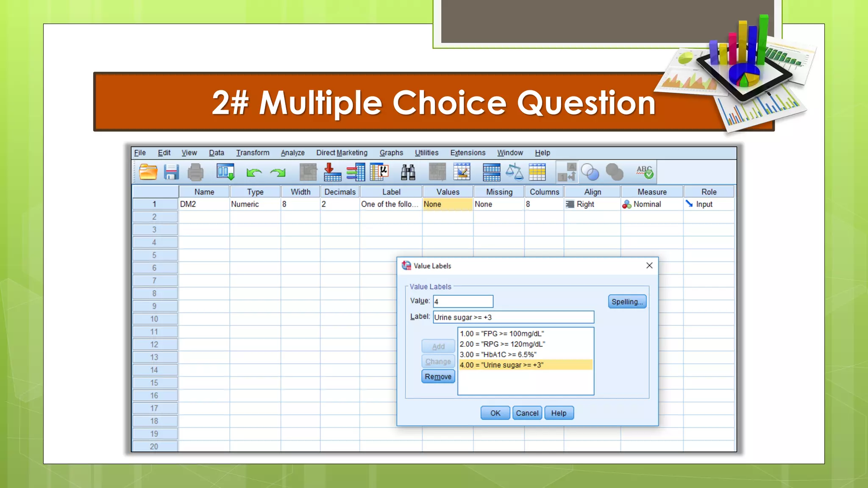868x488 pixels.
Task: Click the Remove button
Action: click(438, 377)
